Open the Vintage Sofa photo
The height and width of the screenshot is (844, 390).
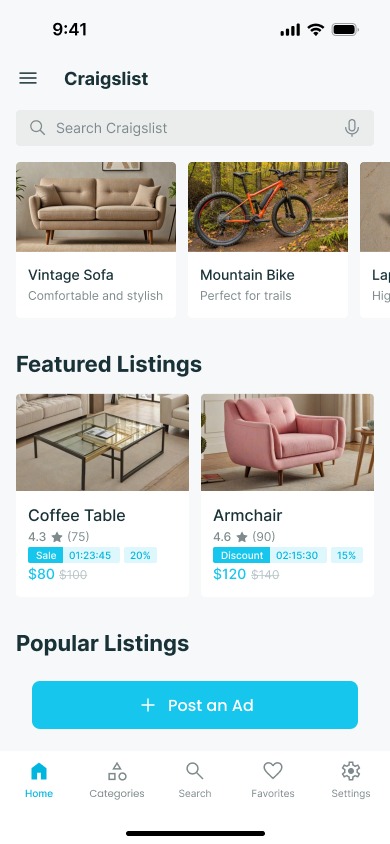96,207
